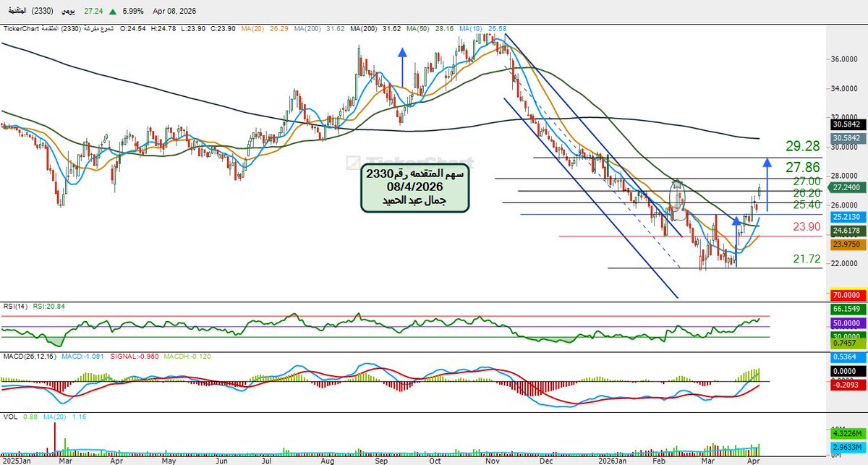Screen dimensions: 868x465
Task: Click the VOL panel title
Action: 9,417
